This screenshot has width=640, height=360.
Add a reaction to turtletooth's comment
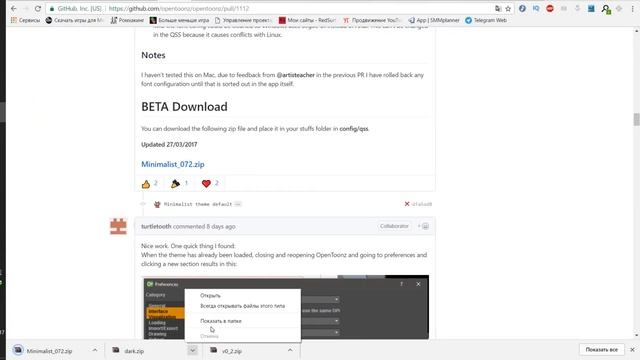pos(423,226)
